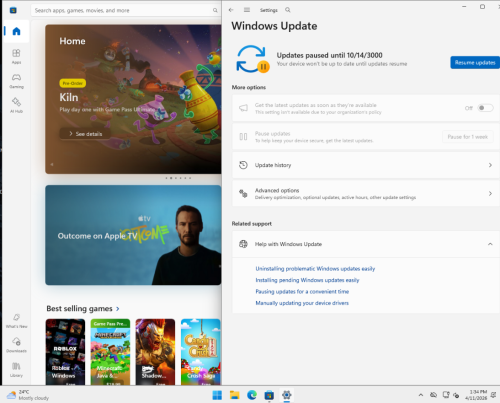The height and width of the screenshot is (403, 500).
Task: Click the Store search input field
Action: click(126, 10)
